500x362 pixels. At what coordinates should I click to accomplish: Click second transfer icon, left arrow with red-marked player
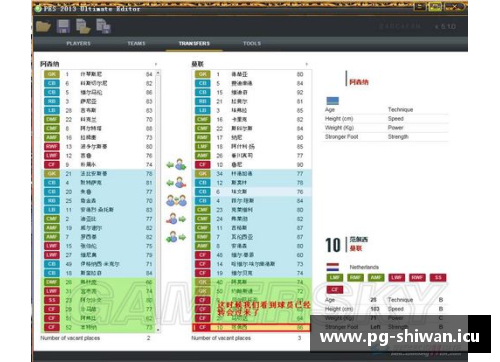coord(176,183)
